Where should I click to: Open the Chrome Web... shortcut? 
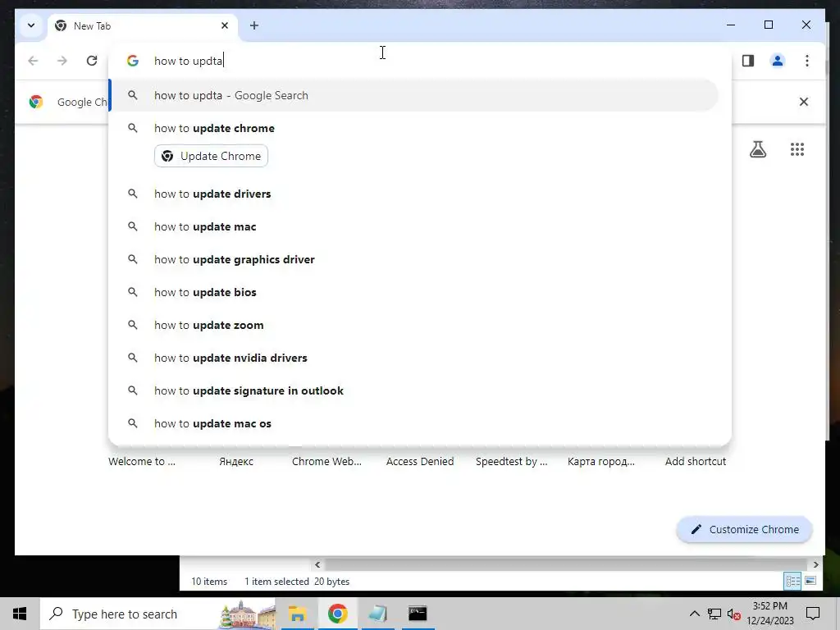coord(326,461)
